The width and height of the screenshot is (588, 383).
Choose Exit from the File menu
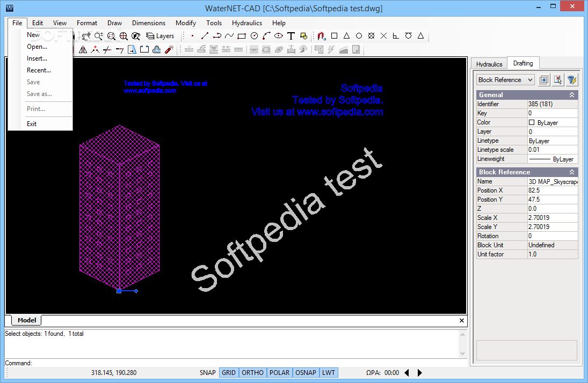40,124
